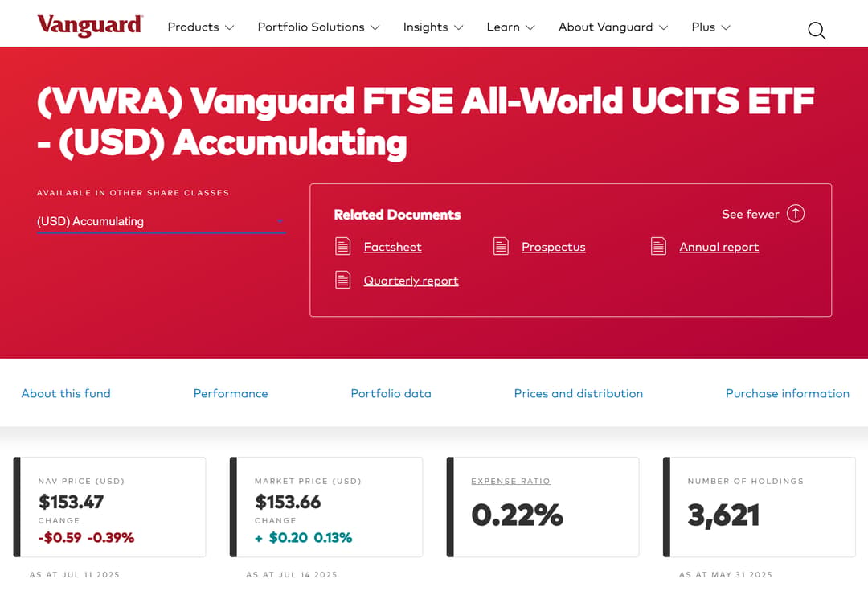Click the NAV price $153.47 value

tap(71, 502)
